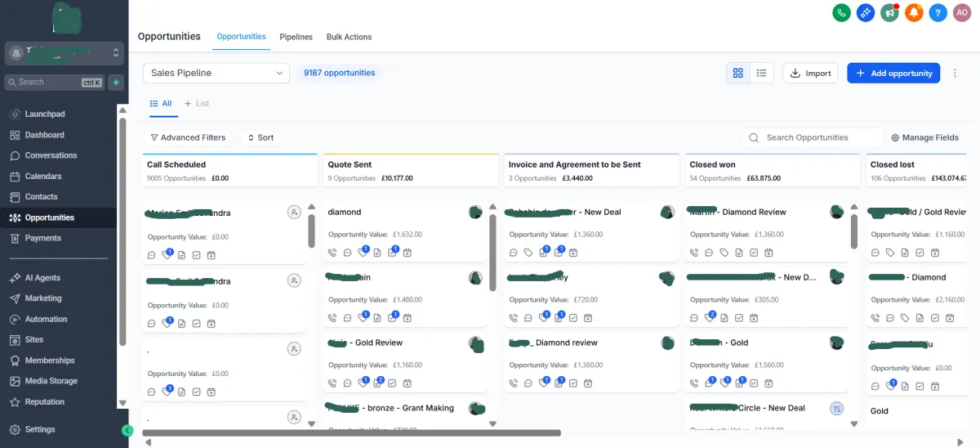Viewport: 980px width, 448px height.
Task: Open the notifications bell icon
Action: pyautogui.click(x=914, y=12)
